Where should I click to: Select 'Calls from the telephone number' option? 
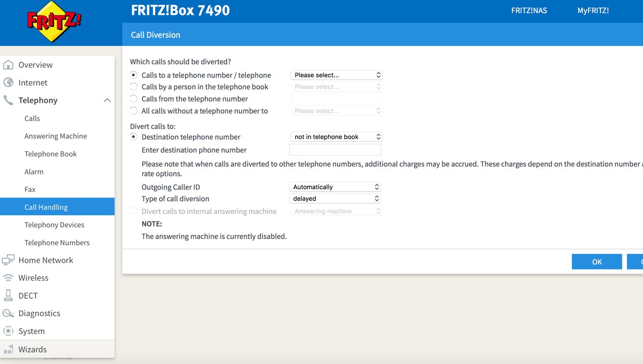click(x=134, y=99)
